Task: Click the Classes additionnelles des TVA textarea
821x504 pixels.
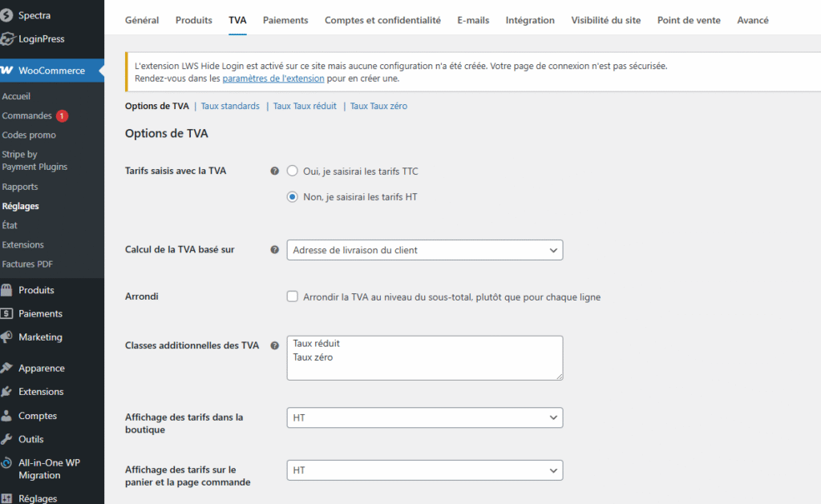Action: [424, 357]
